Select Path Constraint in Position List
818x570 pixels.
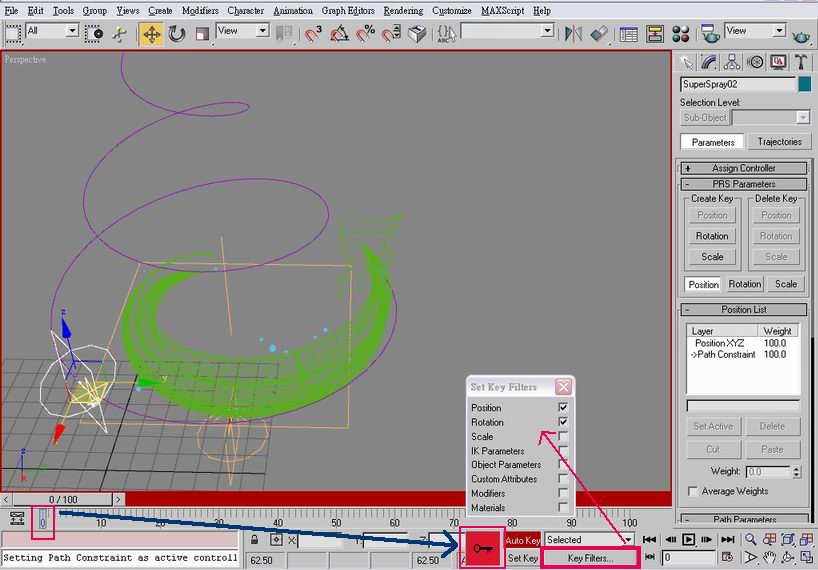[x=727, y=354]
